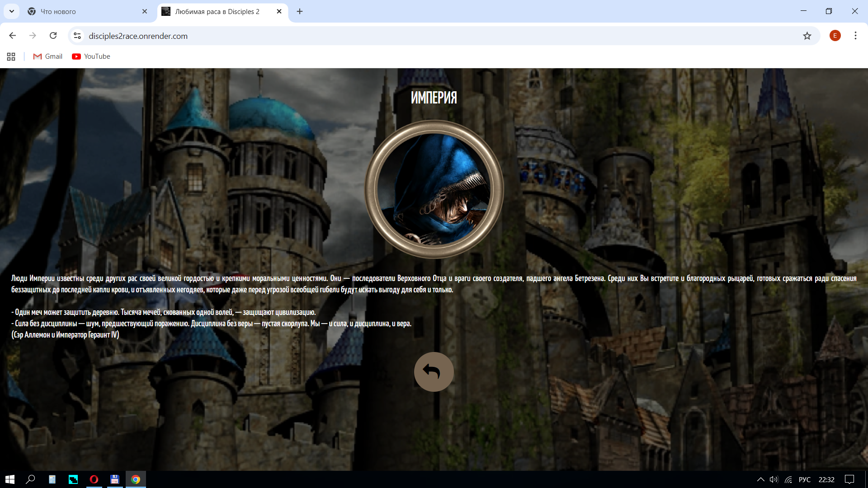This screenshot has width=868, height=488.
Task: Click the hooded Empire portrait medallion
Action: point(434,189)
